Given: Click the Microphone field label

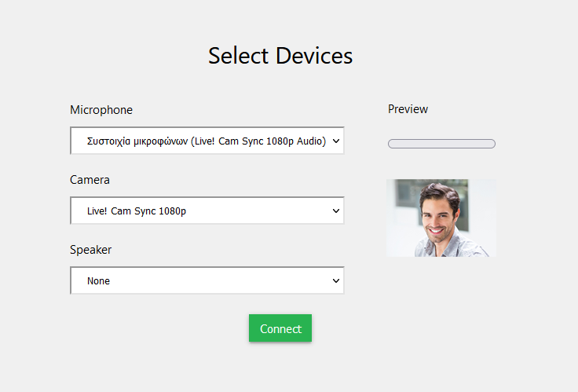Looking at the screenshot, I should pos(101,110).
